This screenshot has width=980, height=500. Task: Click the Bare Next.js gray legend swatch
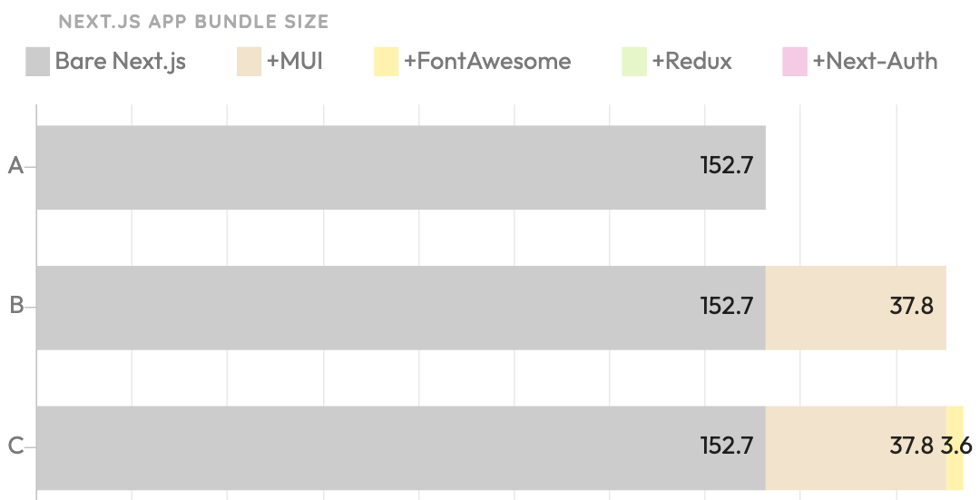coord(37,61)
